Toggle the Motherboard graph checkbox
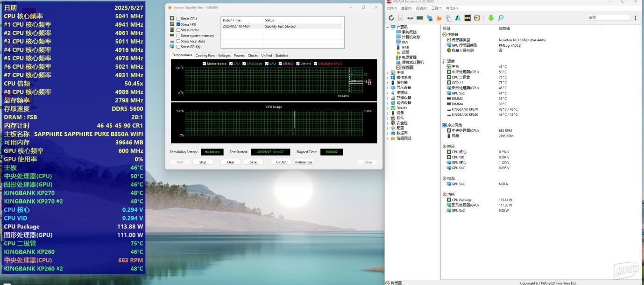644x285 pixels. point(205,64)
